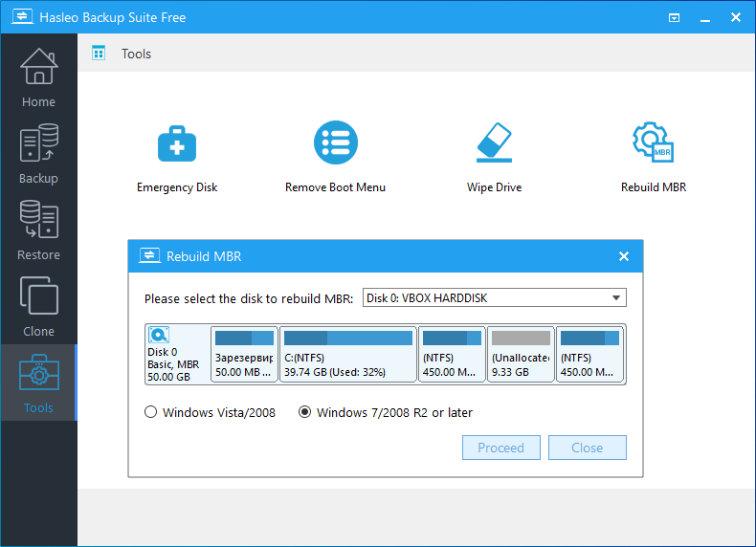Select the Unallocated 9.33 GB space
Viewport: 756px width, 547px height.
[x=521, y=354]
